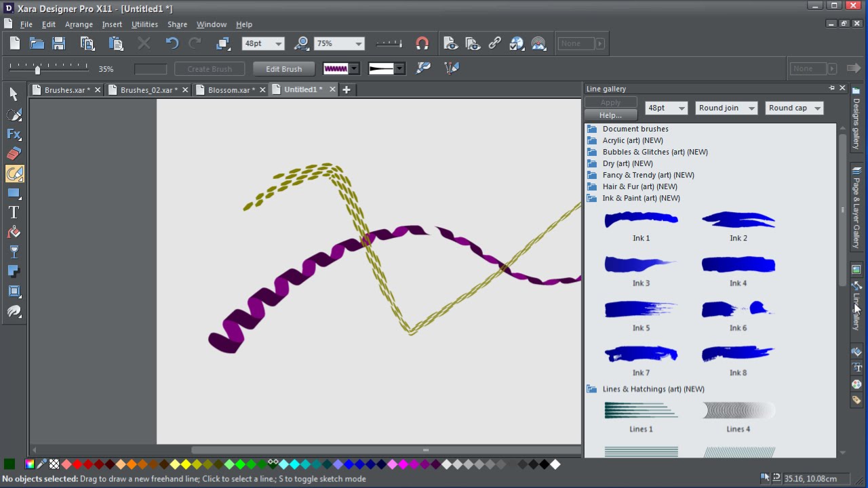
Task: Click the Line gallery vertical scrollbar
Action: (x=842, y=210)
